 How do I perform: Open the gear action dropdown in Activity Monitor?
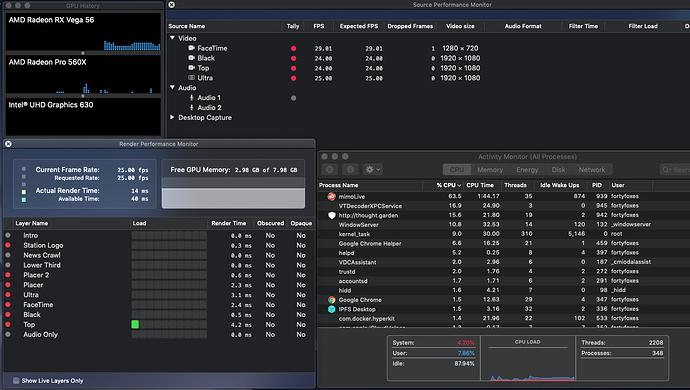pyautogui.click(x=373, y=169)
